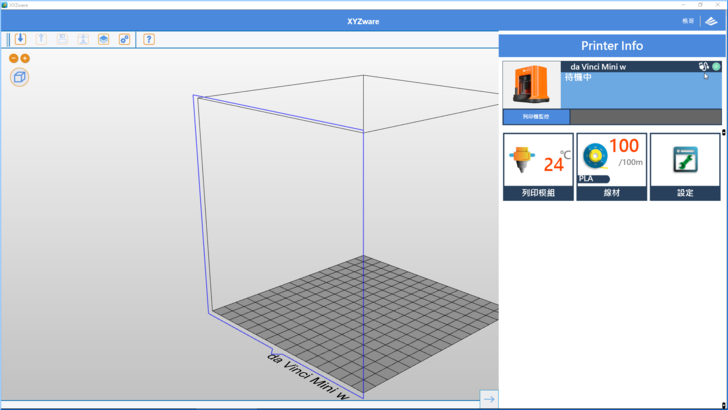Click the 100 filament remaining value
Image resolution: width=728 pixels, height=410 pixels.
coord(624,146)
